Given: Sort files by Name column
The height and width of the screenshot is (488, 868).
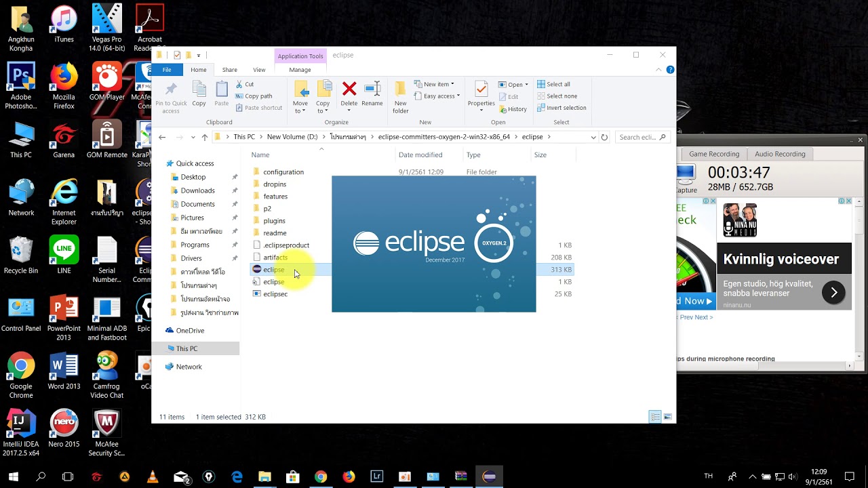Looking at the screenshot, I should pyautogui.click(x=260, y=155).
